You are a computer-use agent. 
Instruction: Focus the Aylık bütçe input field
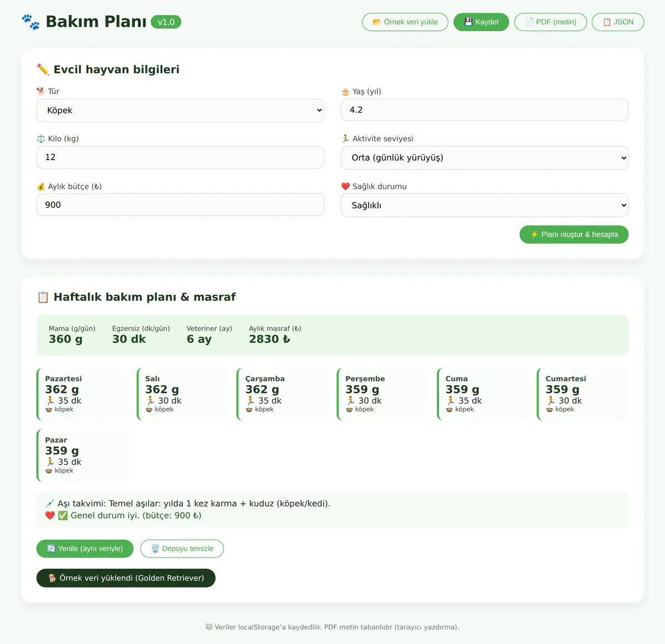click(180, 205)
